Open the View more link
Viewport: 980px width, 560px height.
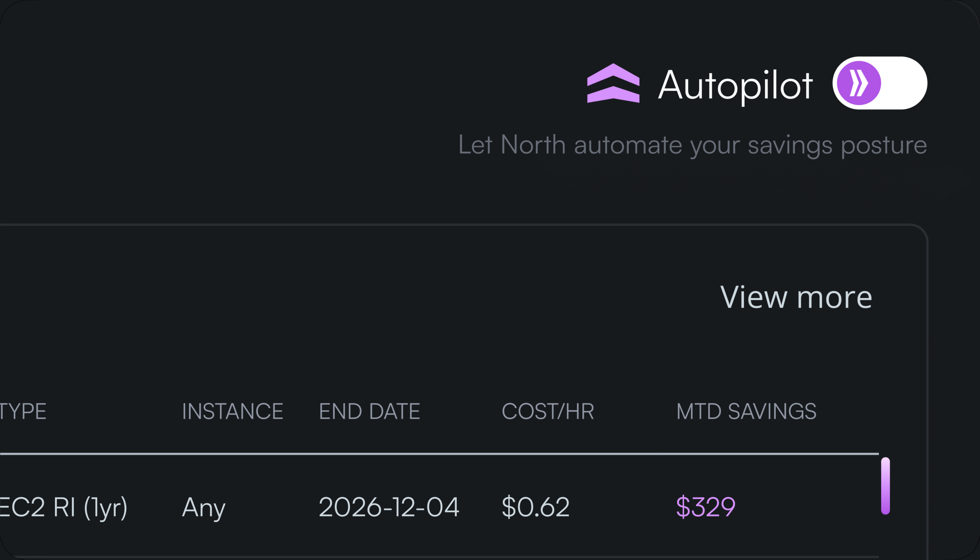[796, 297]
